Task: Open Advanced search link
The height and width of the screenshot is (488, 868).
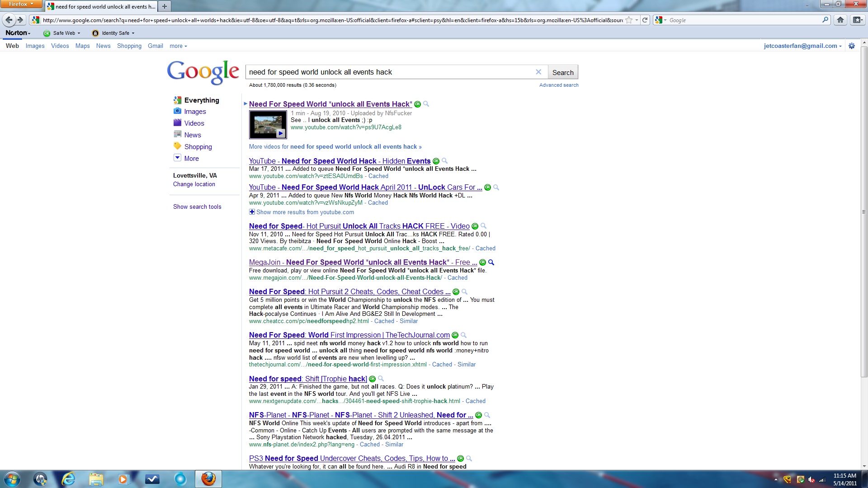Action: coord(559,85)
